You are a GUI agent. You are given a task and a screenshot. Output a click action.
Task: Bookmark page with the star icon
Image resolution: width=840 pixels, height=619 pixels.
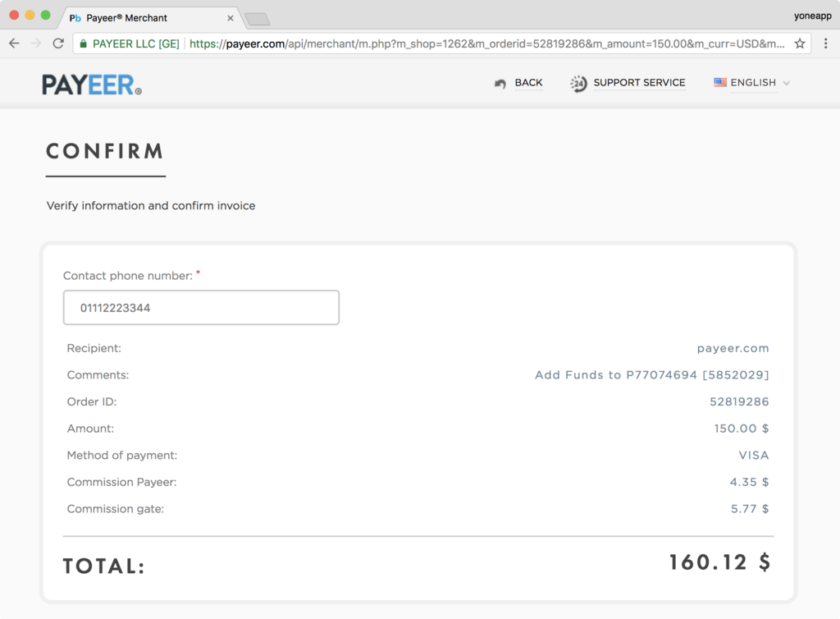800,44
